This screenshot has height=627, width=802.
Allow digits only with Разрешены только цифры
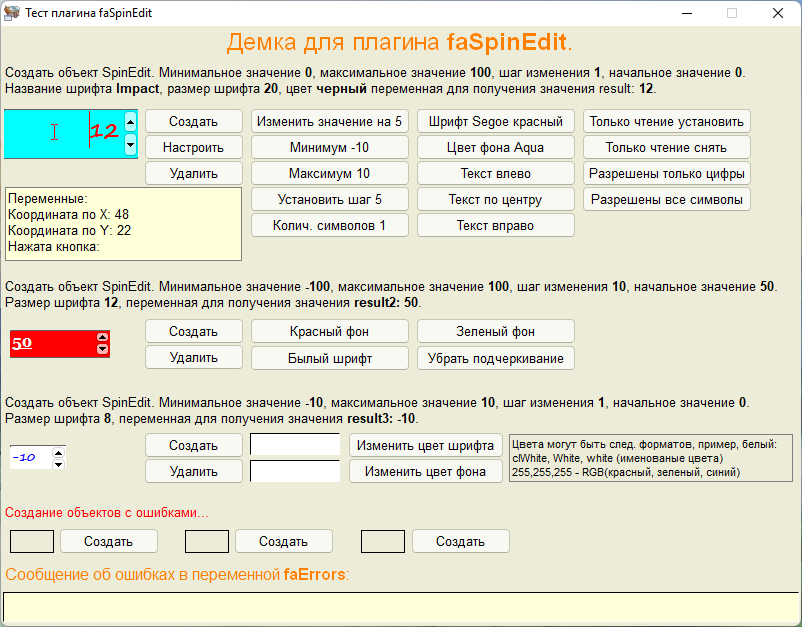(x=667, y=173)
